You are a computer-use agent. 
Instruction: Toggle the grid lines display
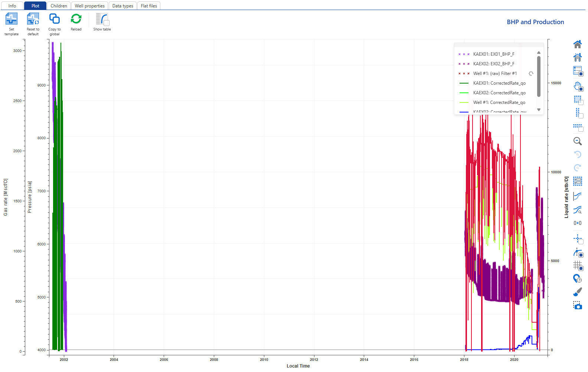pos(577,265)
